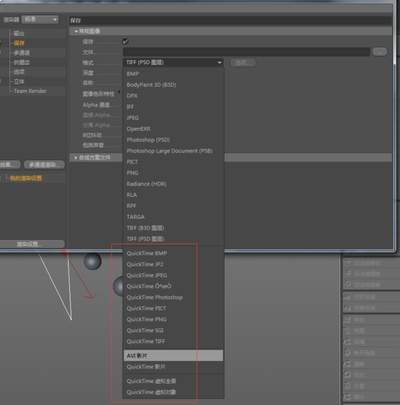Image resolution: width=400 pixels, height=405 pixels.
Task: Choose BodyPaint 3D (B3D) format
Action: (x=151, y=85)
